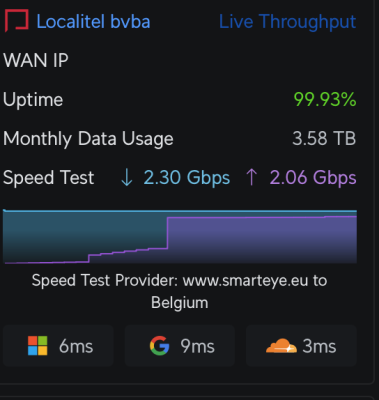Select the Google 9ms latency tile

[180, 346]
